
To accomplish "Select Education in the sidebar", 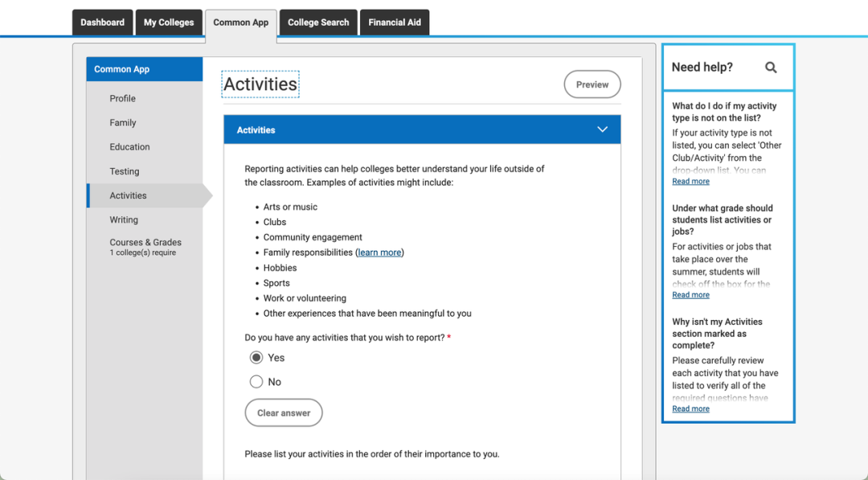I will tap(130, 147).
